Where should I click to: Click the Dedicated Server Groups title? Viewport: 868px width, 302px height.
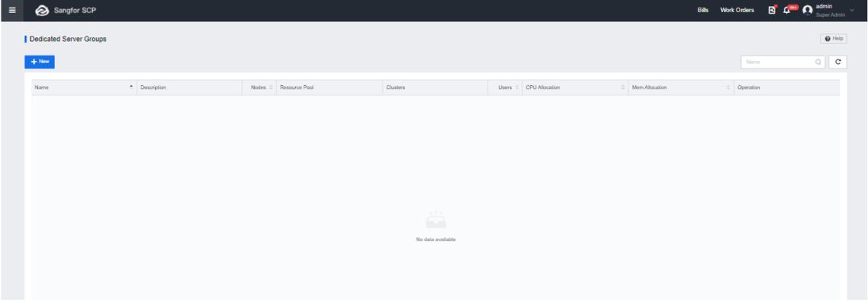coord(68,40)
